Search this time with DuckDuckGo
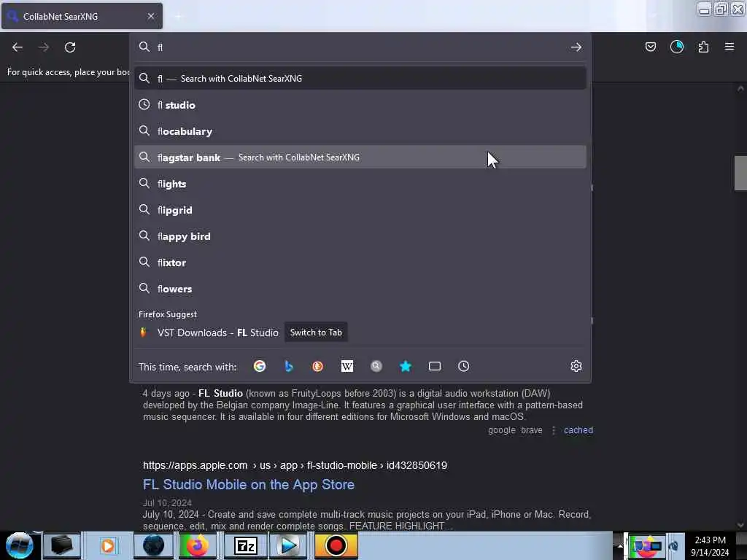The width and height of the screenshot is (747, 560). (x=318, y=366)
